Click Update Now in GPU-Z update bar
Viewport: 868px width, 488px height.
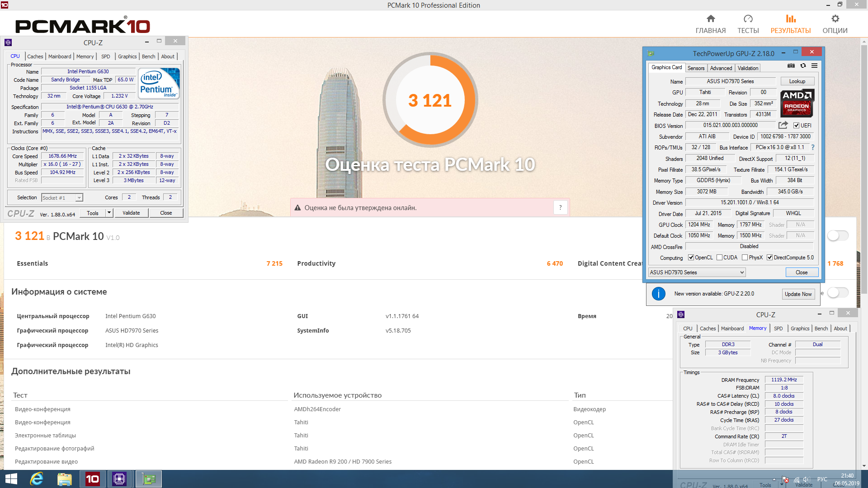click(798, 294)
